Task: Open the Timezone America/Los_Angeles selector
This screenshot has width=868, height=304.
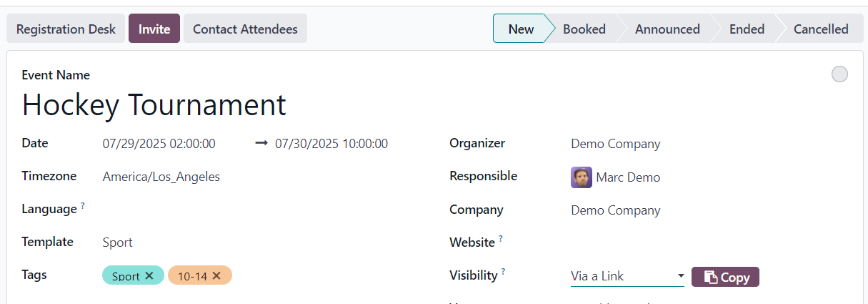Action: coord(161,177)
